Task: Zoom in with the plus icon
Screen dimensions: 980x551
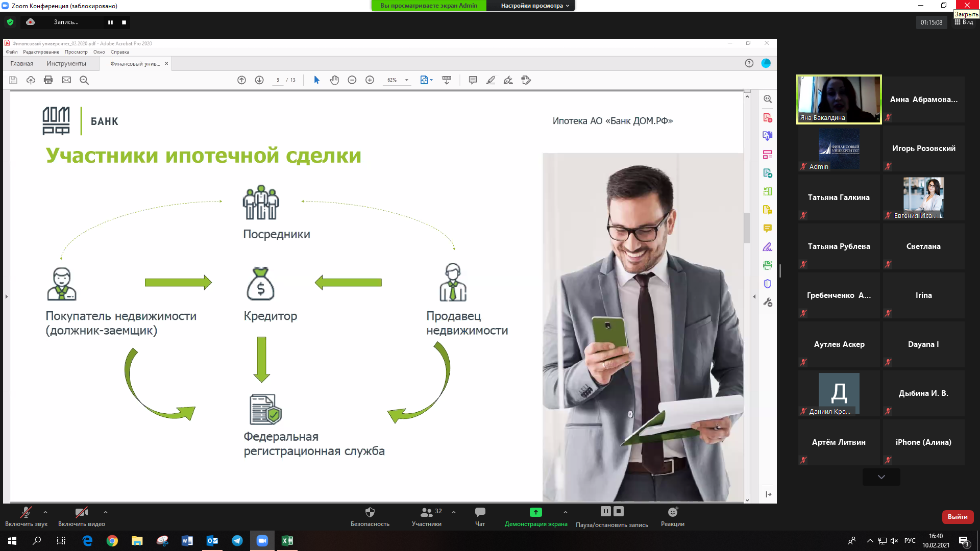Action: tap(370, 80)
